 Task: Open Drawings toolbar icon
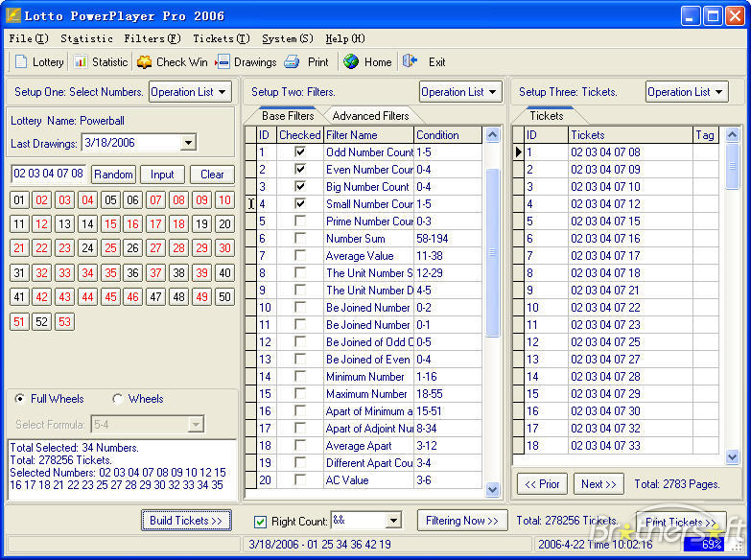click(223, 61)
